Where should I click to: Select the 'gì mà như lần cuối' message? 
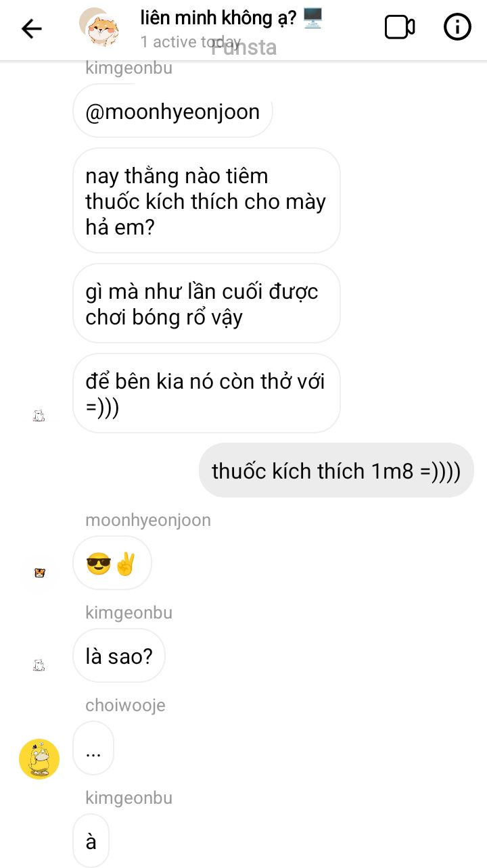206,304
